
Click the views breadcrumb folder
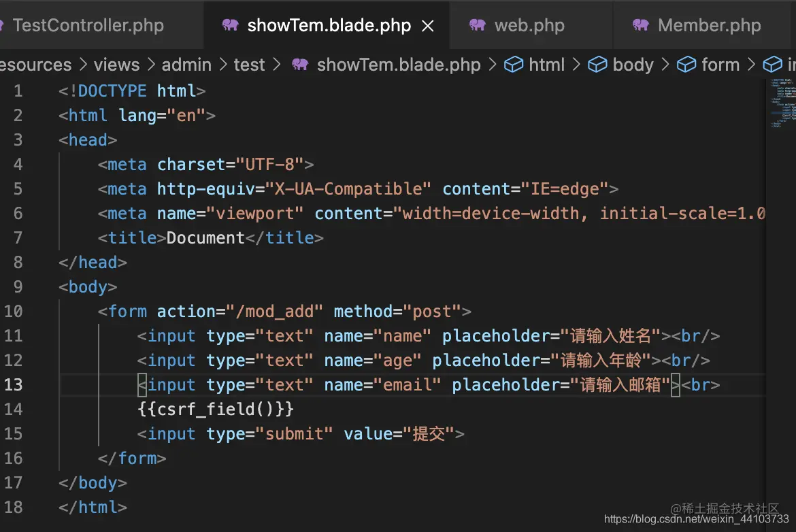116,65
